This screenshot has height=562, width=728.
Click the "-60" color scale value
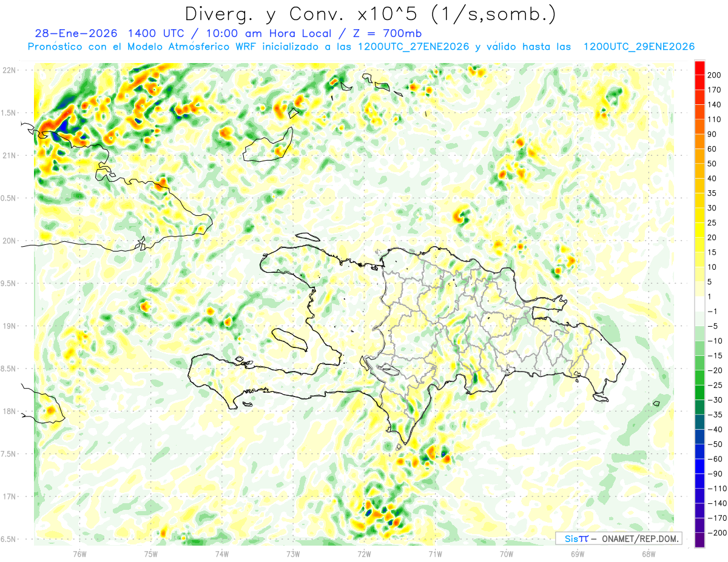(x=715, y=459)
